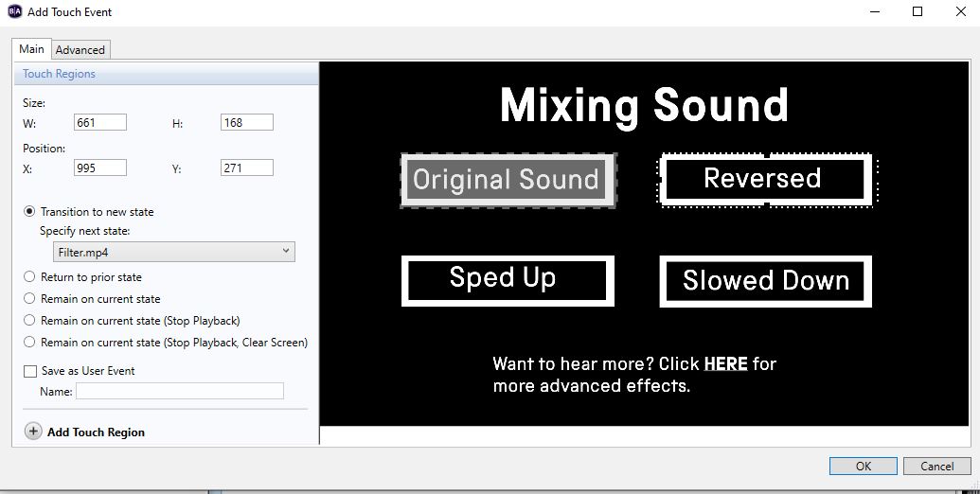980x494 pixels.
Task: Select the Reversed touch region in preview
Action: 763,179
